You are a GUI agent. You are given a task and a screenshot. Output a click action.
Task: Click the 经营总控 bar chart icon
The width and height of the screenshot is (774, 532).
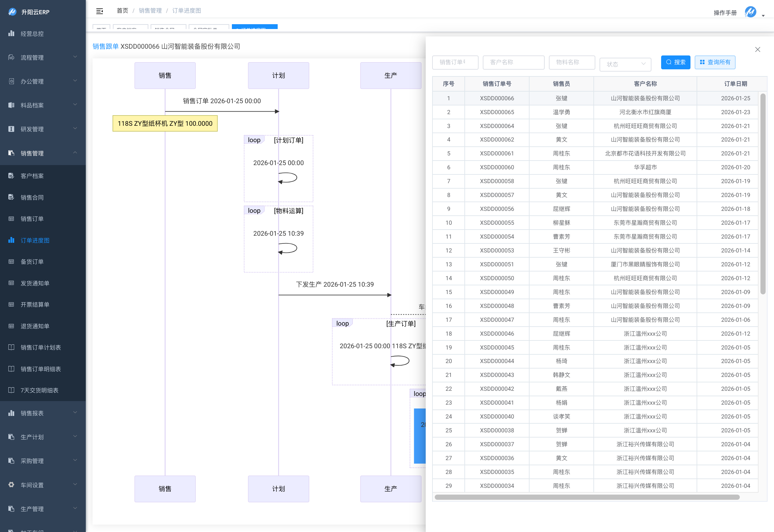(x=11, y=33)
